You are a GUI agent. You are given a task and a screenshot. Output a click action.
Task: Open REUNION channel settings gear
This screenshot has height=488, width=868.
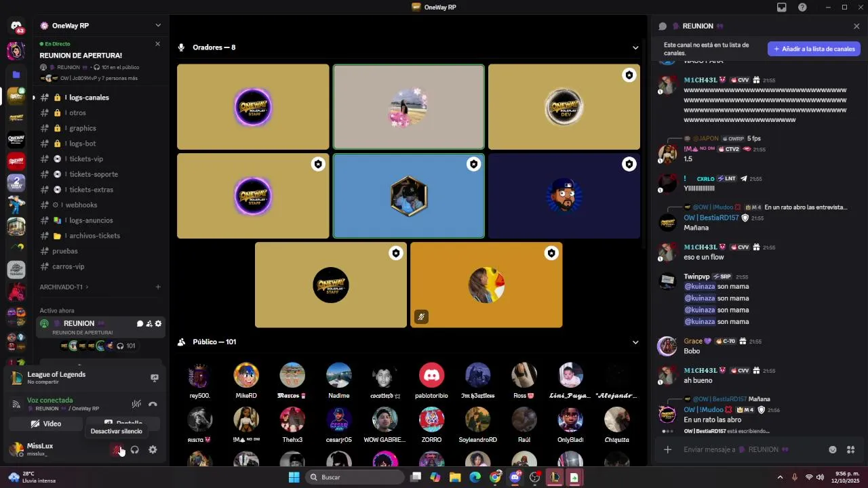pyautogui.click(x=159, y=324)
